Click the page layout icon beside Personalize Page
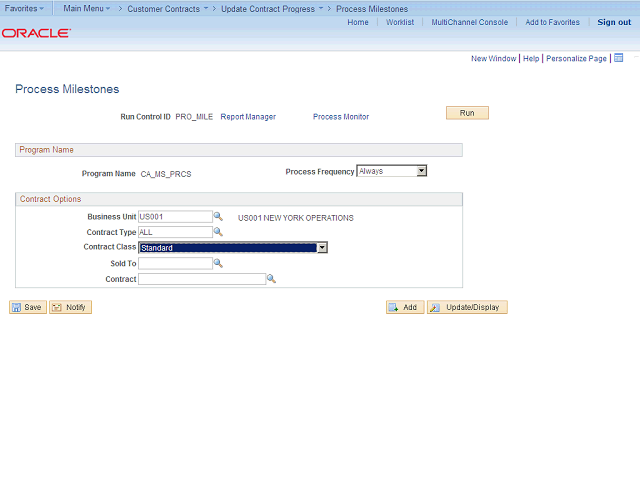 [x=619, y=58]
